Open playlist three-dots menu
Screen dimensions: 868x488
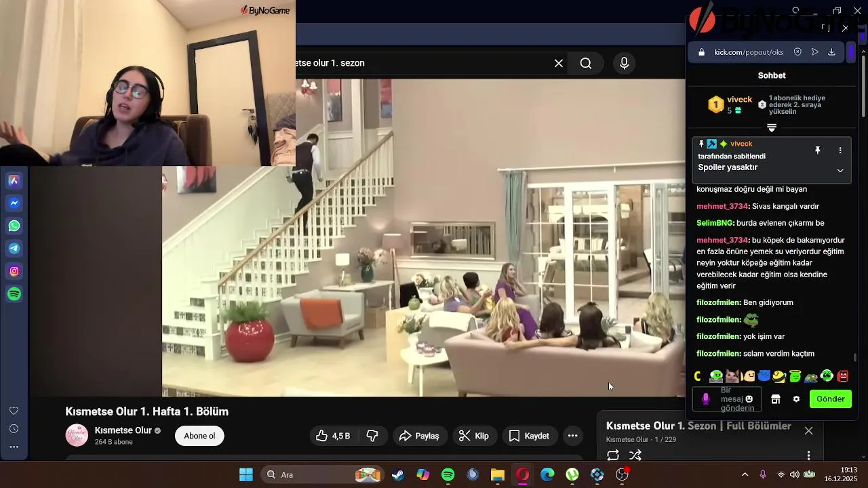click(x=808, y=455)
